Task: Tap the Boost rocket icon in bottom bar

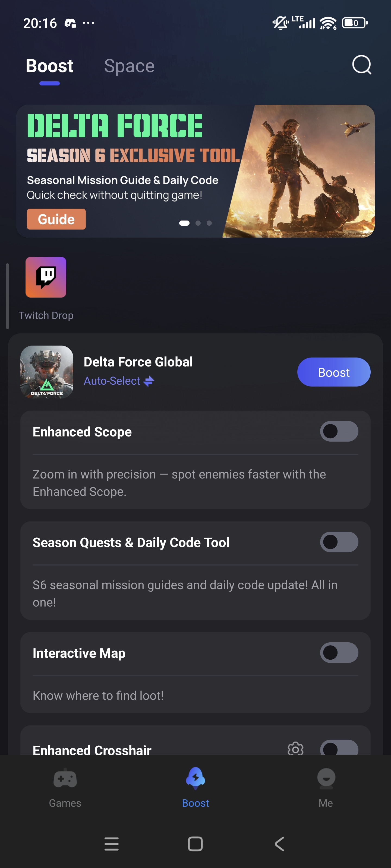Action: 195,779
